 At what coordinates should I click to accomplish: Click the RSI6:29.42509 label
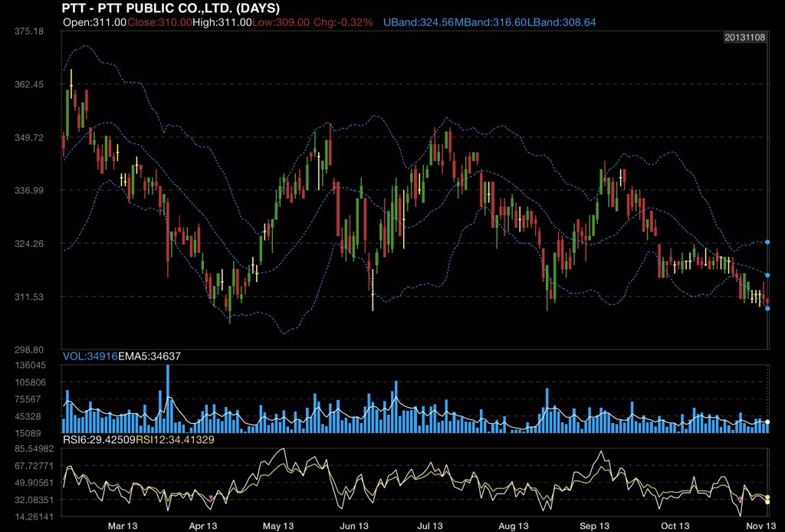[x=99, y=440]
